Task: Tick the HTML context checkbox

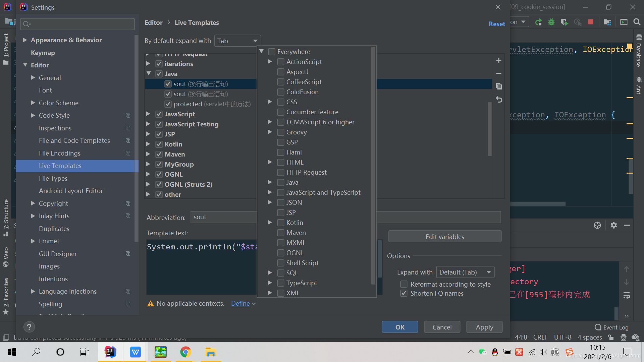Action: [x=281, y=162]
